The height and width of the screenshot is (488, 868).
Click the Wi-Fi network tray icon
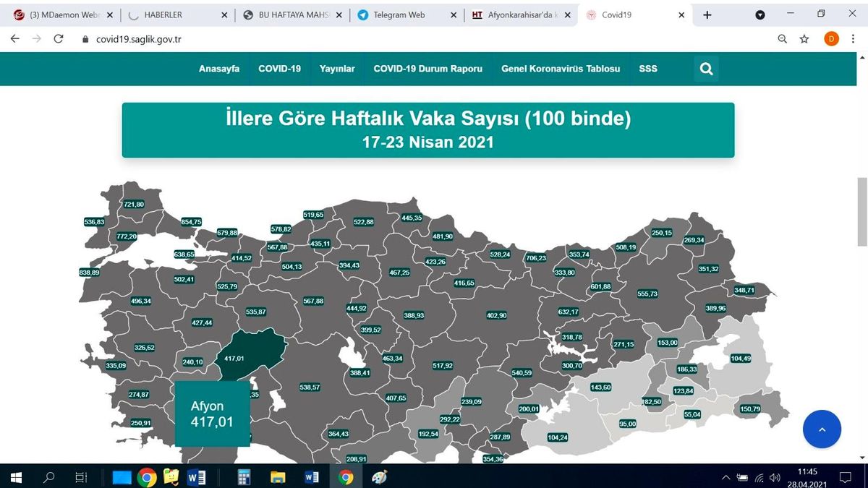[x=759, y=477]
